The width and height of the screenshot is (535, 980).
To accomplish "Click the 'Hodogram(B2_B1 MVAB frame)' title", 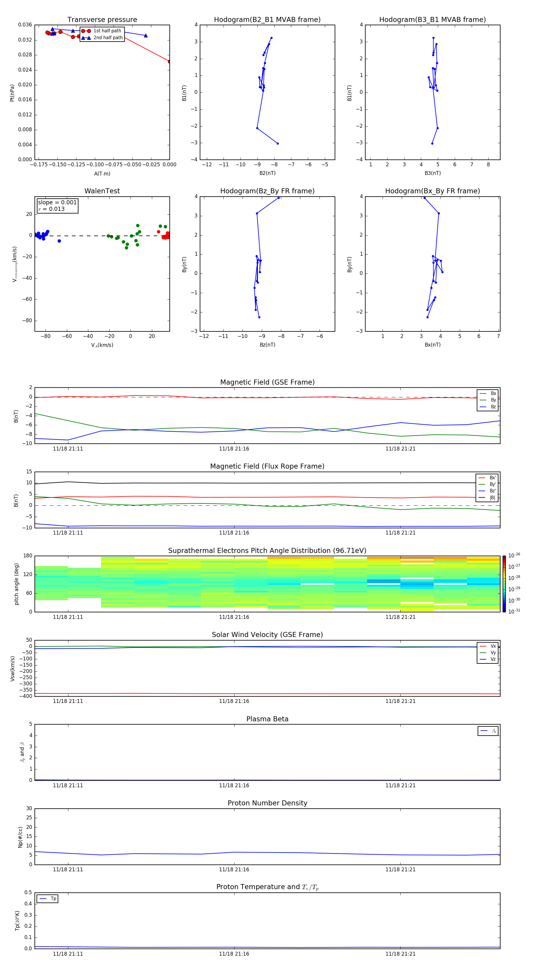I will tap(267, 20).
